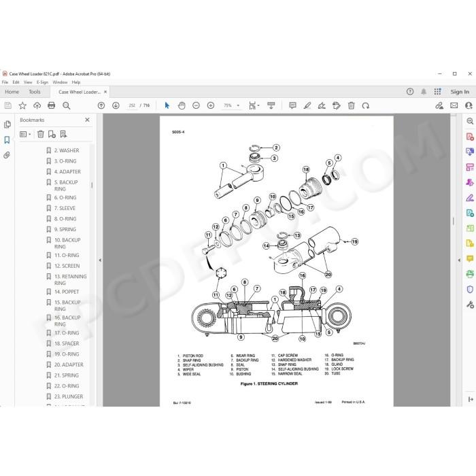
Task: Open the Help menu
Action: point(76,82)
